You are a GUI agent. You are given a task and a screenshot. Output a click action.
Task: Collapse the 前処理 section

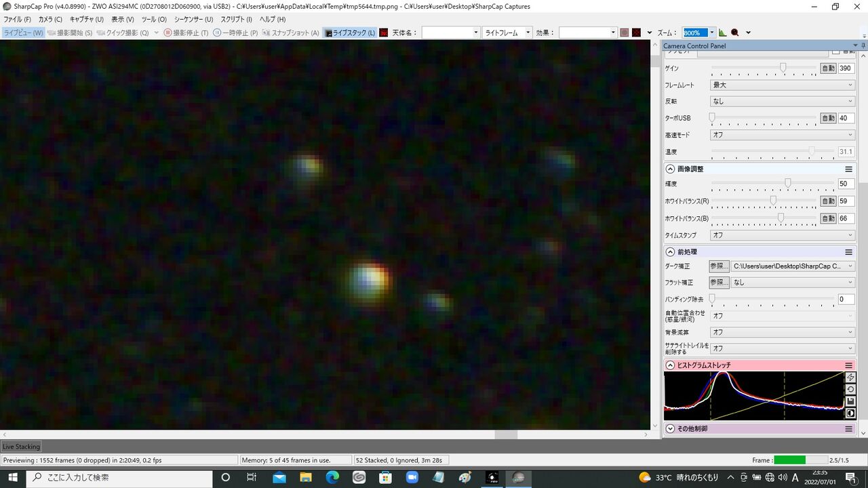click(x=670, y=252)
